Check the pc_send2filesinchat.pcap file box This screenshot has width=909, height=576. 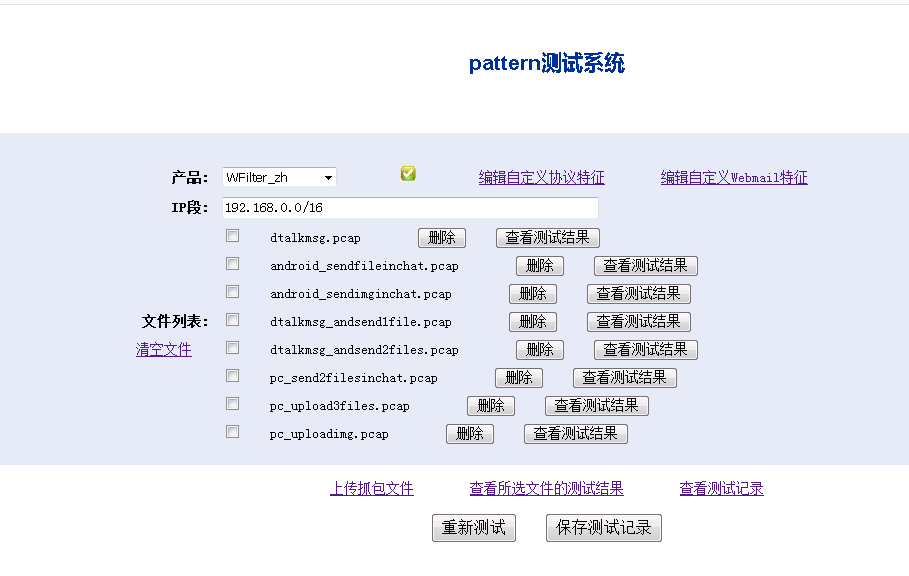tap(232, 376)
